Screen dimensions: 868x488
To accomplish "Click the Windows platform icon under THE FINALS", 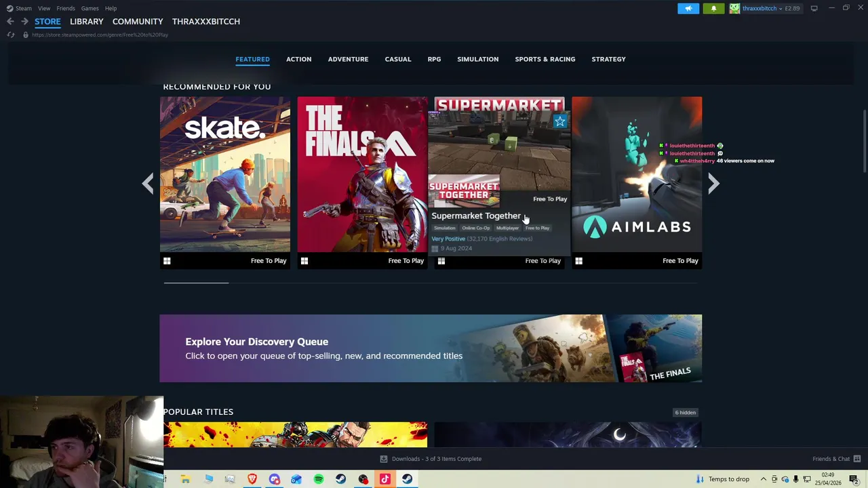I will pyautogui.click(x=304, y=261).
